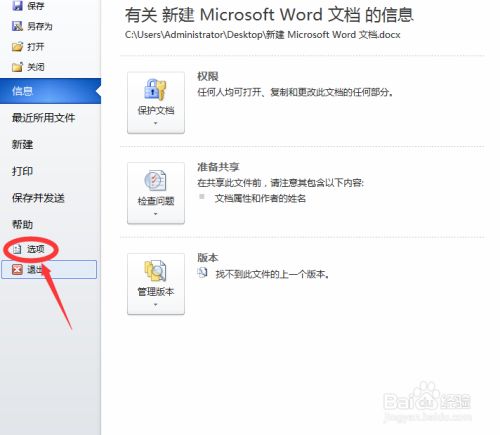Open Save & Send (保存并发送) tab
Image resolution: width=500 pixels, height=435 pixels.
tap(38, 198)
